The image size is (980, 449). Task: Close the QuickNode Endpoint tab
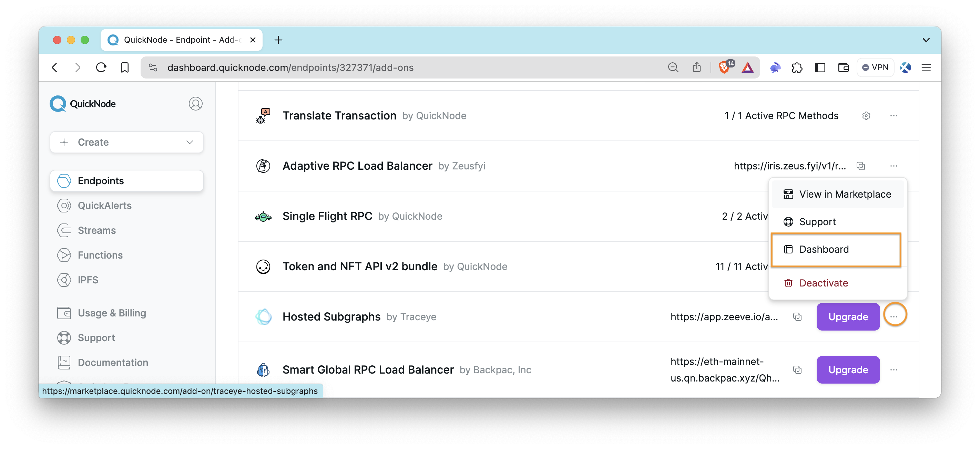253,40
